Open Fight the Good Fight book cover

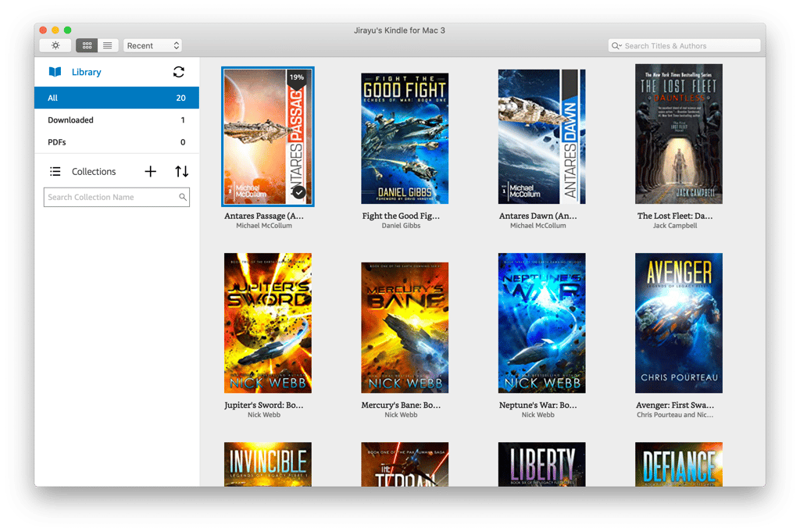coord(405,138)
